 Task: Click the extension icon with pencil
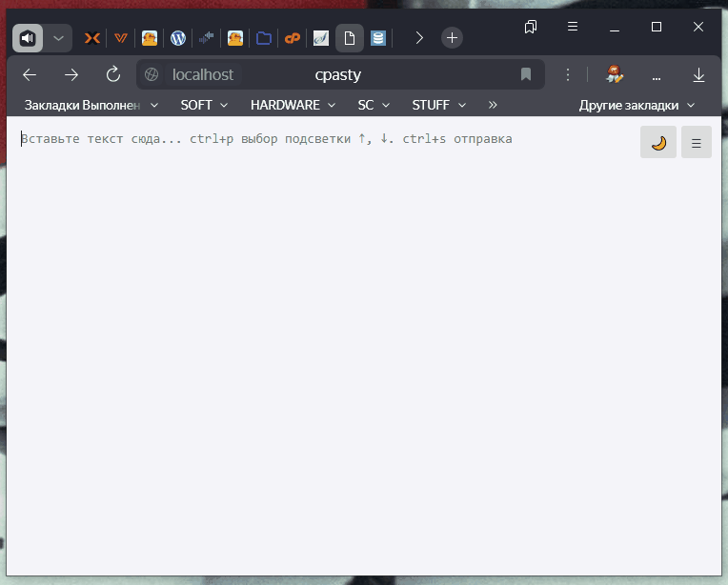[x=615, y=74]
